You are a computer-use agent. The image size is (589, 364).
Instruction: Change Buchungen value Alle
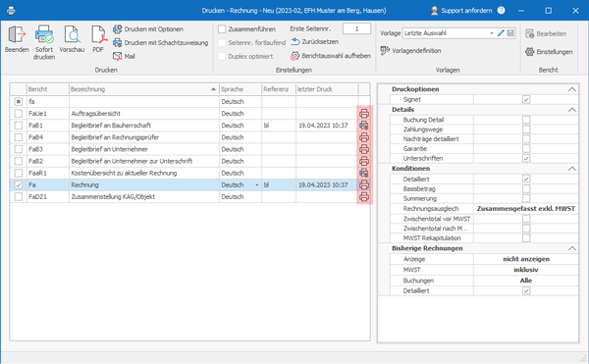coord(526,281)
